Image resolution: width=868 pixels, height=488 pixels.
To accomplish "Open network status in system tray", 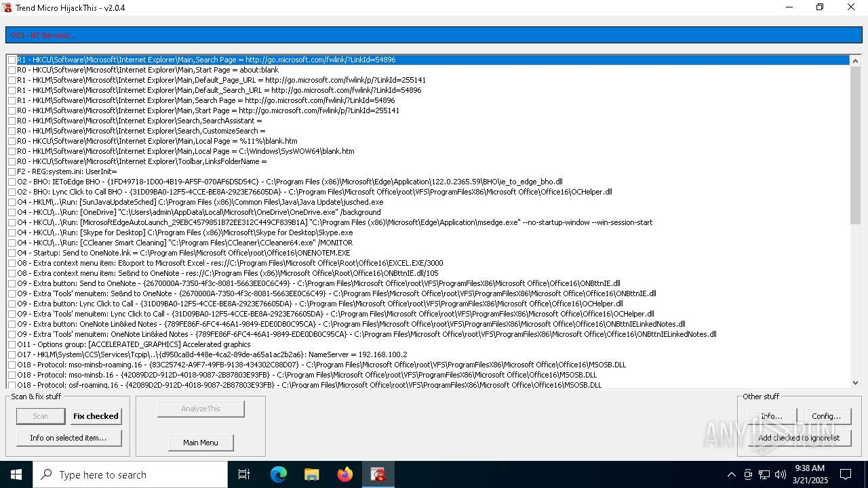I will 764,474.
